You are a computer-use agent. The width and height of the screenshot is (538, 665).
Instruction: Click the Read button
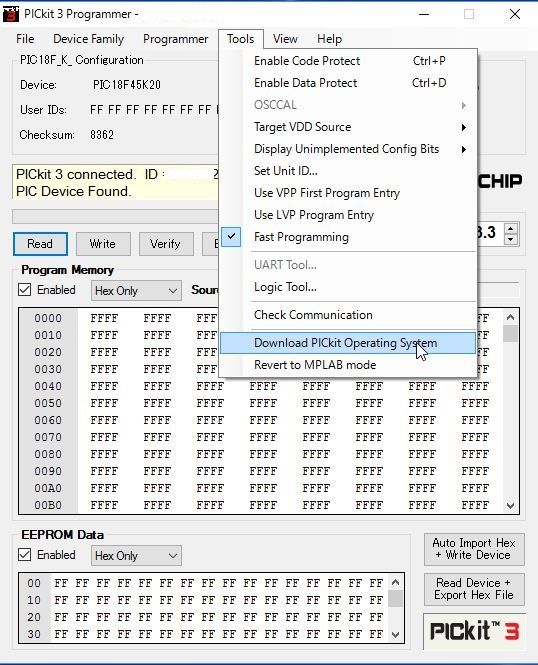click(x=40, y=244)
